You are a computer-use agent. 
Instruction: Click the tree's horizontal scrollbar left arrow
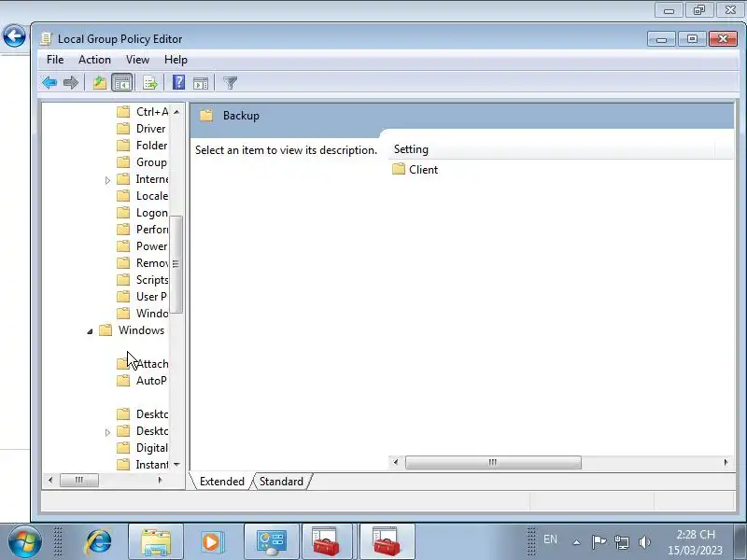(x=50, y=480)
